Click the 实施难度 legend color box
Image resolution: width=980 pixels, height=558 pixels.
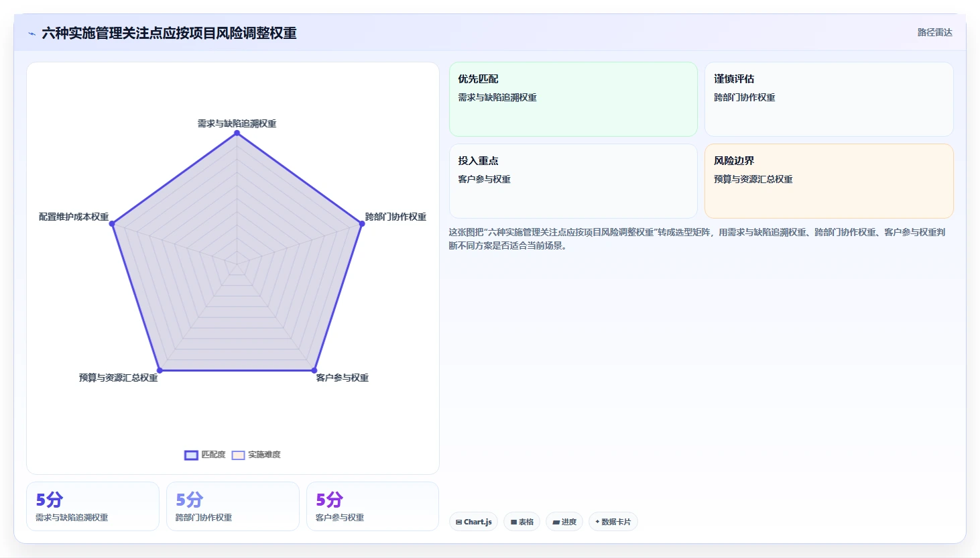click(238, 455)
